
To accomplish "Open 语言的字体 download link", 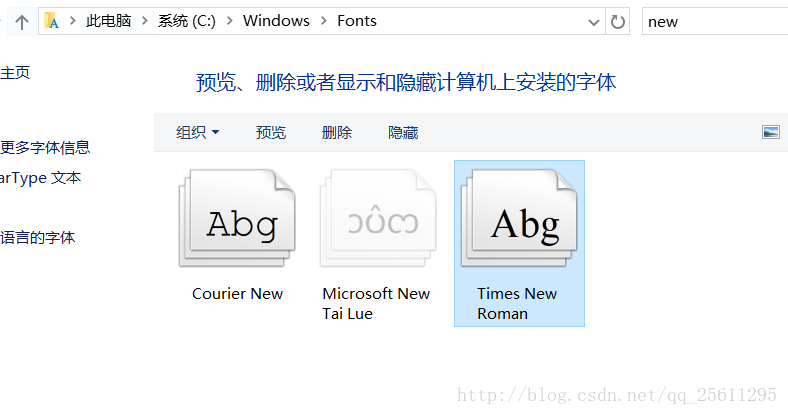I will 38,237.
